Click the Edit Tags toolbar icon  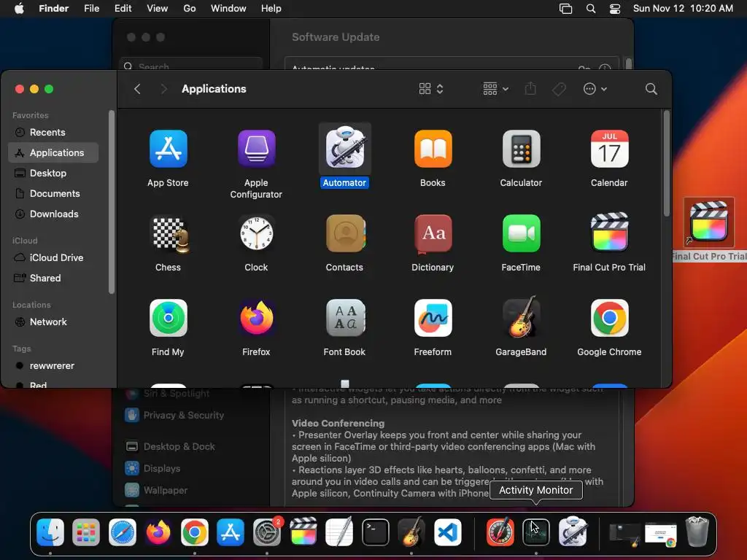coord(559,89)
